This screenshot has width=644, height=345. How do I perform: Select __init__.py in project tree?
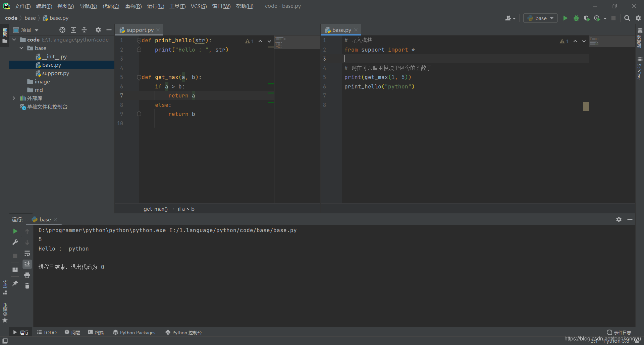54,56
